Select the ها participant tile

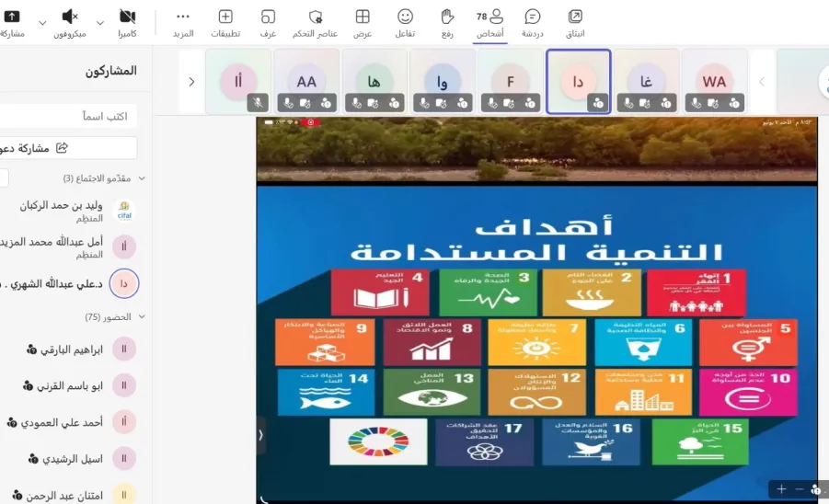pos(374,81)
